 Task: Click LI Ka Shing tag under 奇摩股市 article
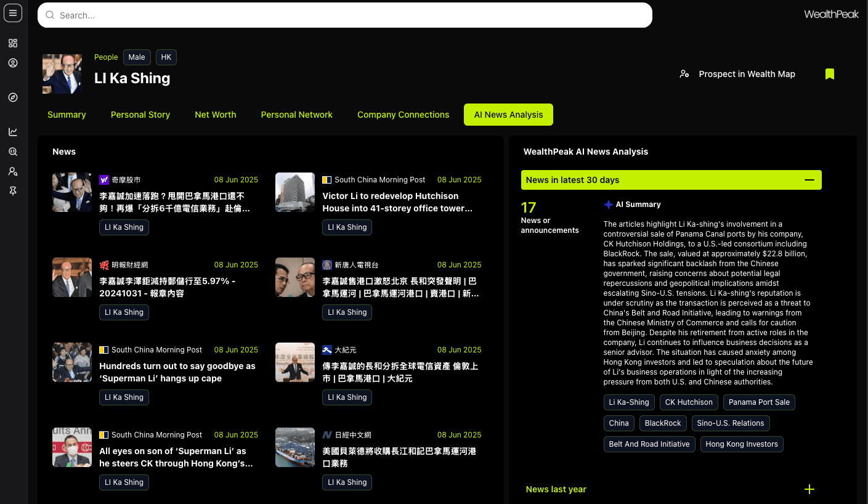[x=124, y=227]
